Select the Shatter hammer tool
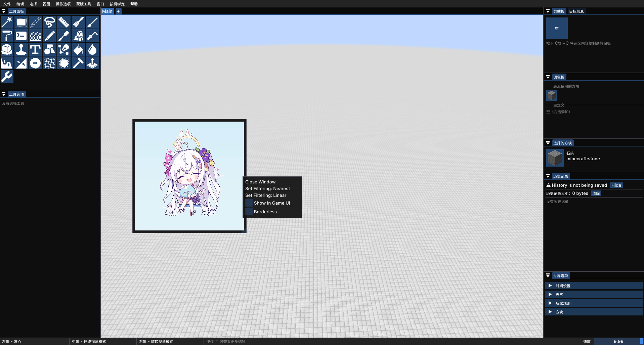 point(78,63)
